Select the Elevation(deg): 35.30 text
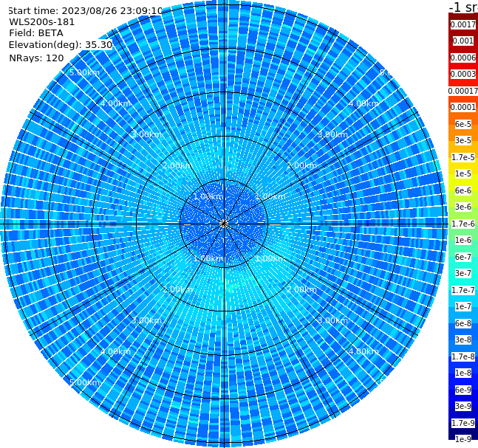Image resolution: width=478 pixels, height=448 pixels. coord(61,45)
